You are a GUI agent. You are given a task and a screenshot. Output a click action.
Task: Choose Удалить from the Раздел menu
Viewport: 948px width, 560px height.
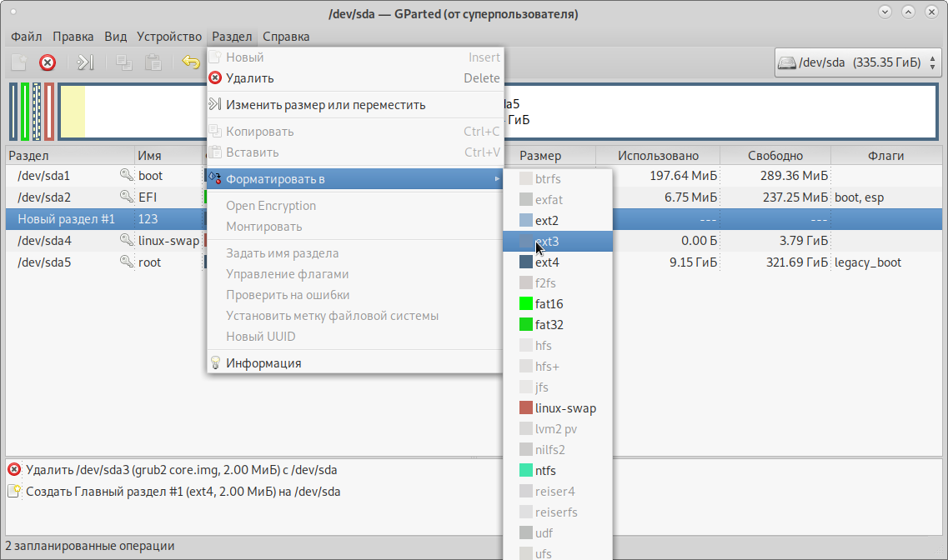pos(355,78)
